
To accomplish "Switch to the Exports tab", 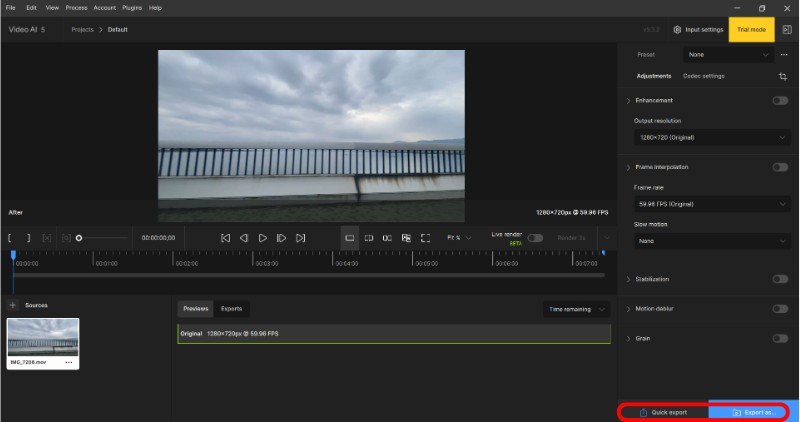I will 231,309.
